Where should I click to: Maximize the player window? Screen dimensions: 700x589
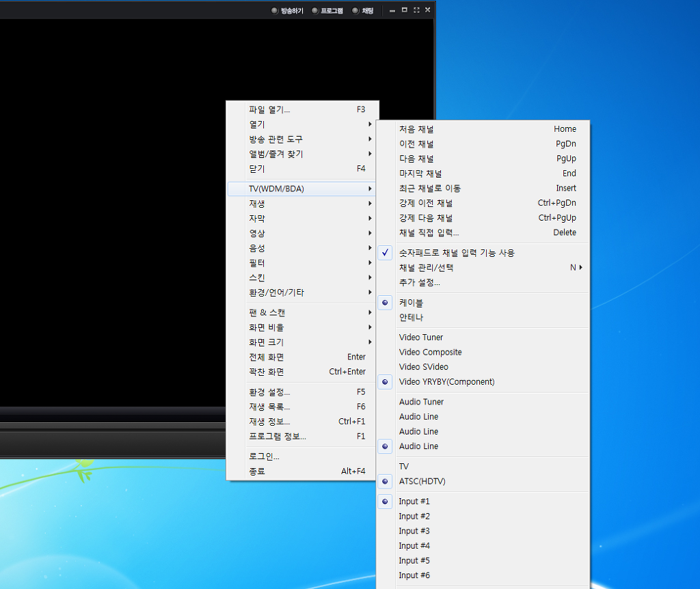404,10
